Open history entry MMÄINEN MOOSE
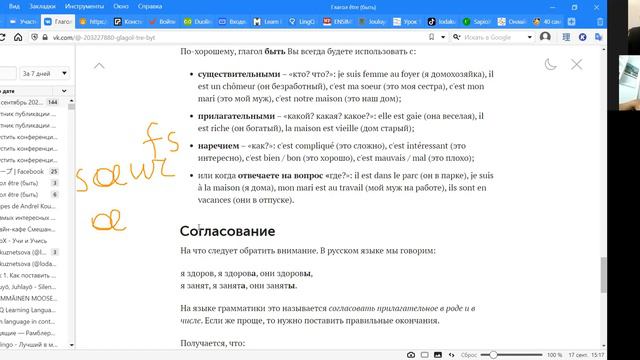This screenshot has width=640, height=360. (29, 298)
